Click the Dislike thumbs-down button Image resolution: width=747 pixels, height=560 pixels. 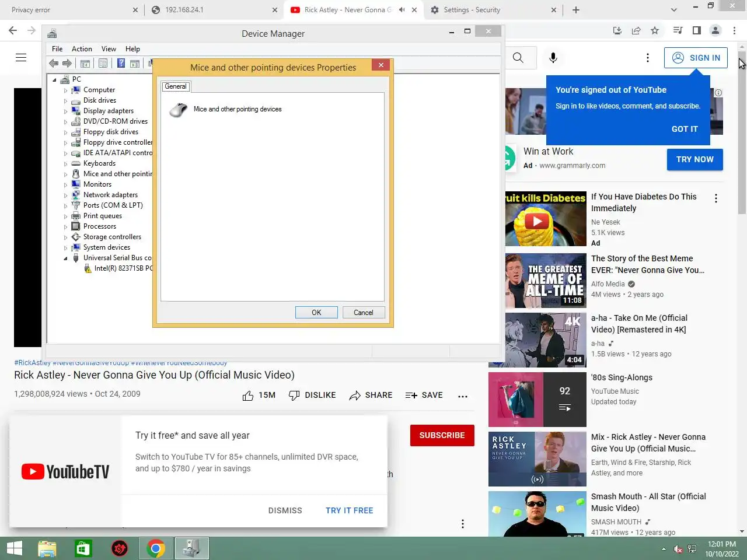coord(313,395)
